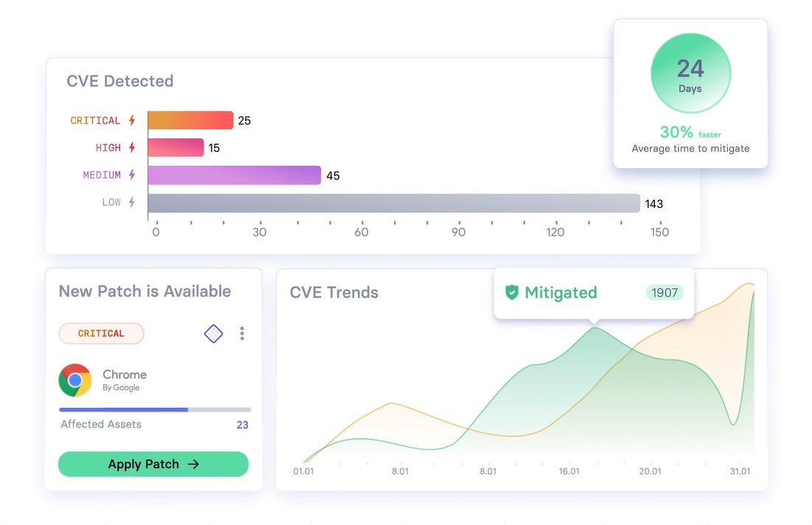
Task: Click the 24 Days green circle
Action: coord(690,74)
